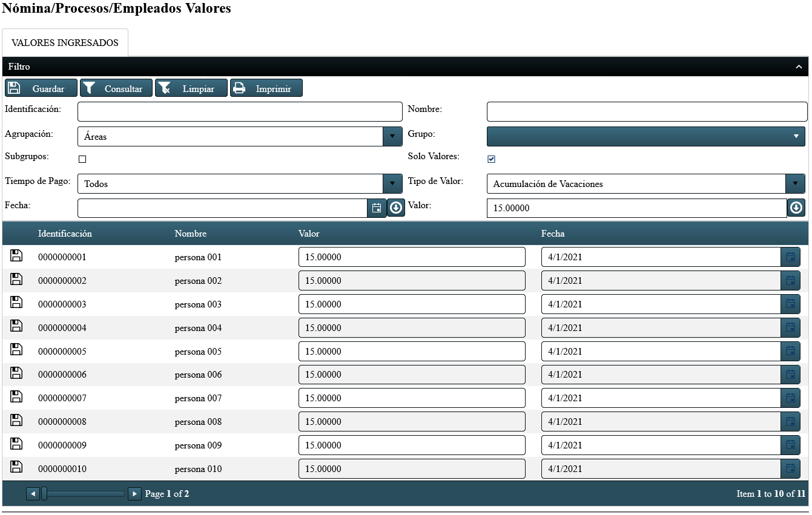Click the 'Item 1 to 10 of 11' text

(x=771, y=494)
